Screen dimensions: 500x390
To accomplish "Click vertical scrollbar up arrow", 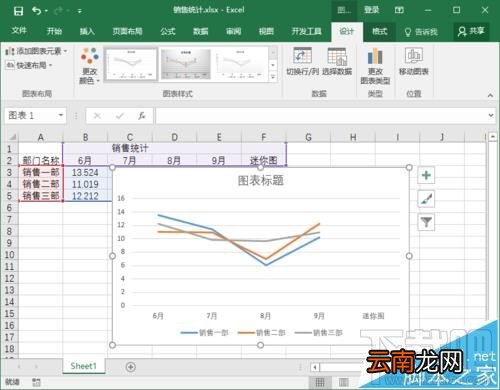I will pyautogui.click(x=493, y=137).
